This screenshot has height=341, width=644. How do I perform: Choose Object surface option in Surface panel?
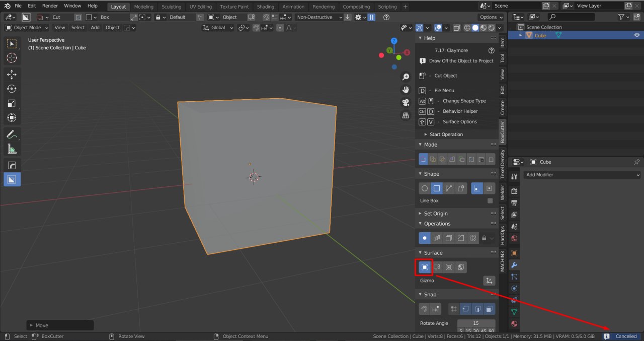tap(425, 267)
